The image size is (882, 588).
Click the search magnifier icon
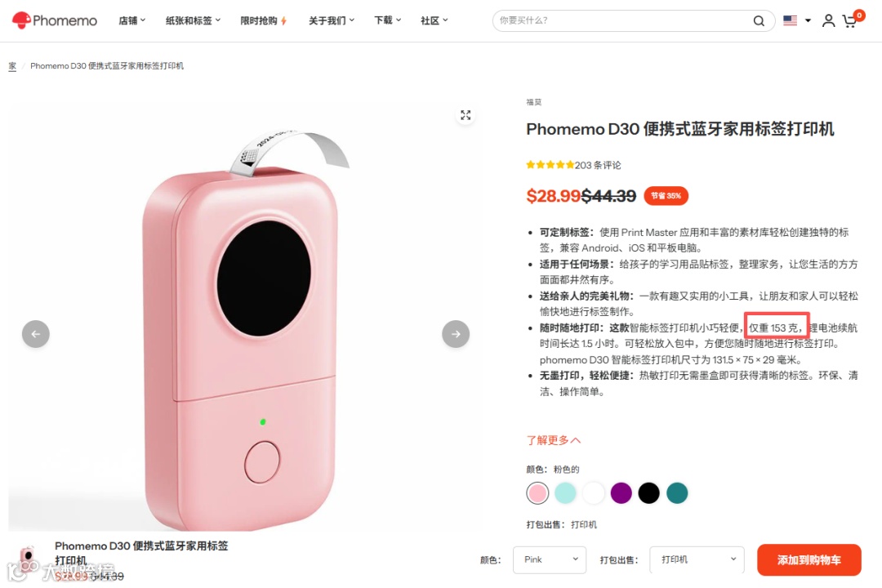point(759,20)
